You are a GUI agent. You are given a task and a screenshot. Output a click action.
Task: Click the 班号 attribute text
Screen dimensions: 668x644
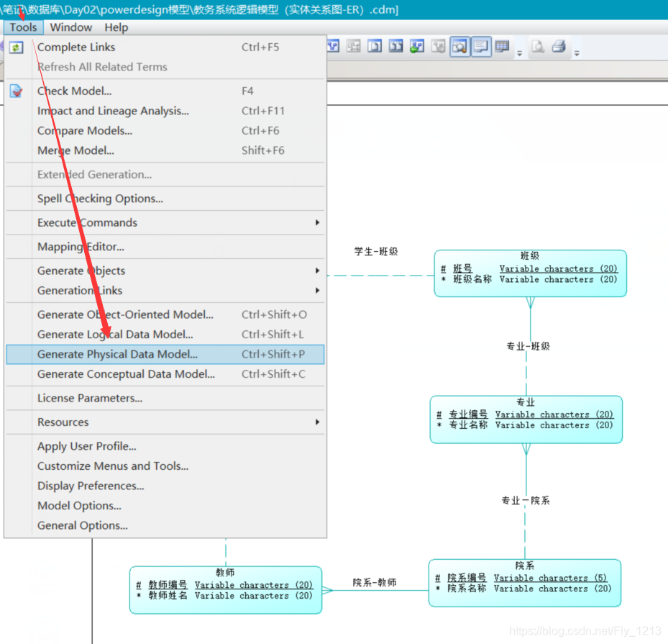462,268
